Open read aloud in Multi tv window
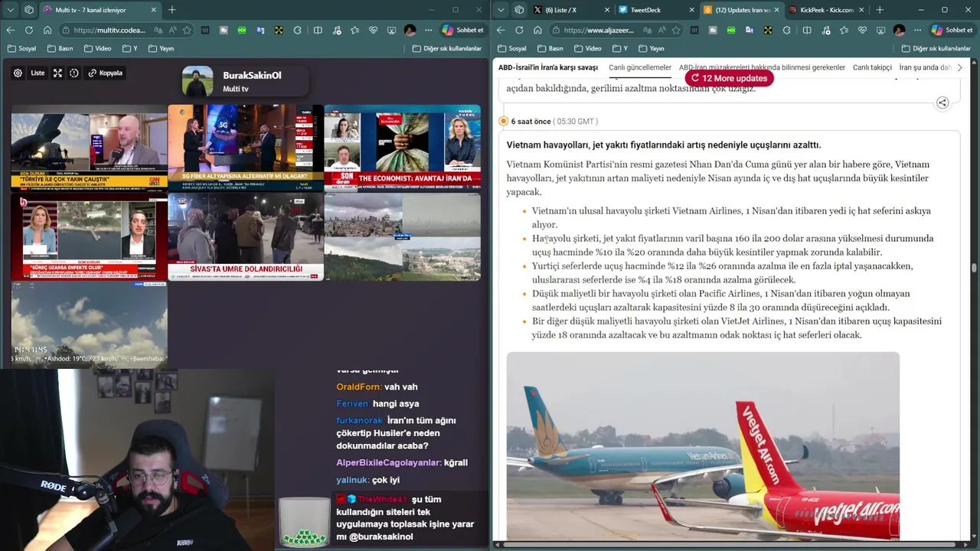Screen dimensions: 980x551 point(173,30)
